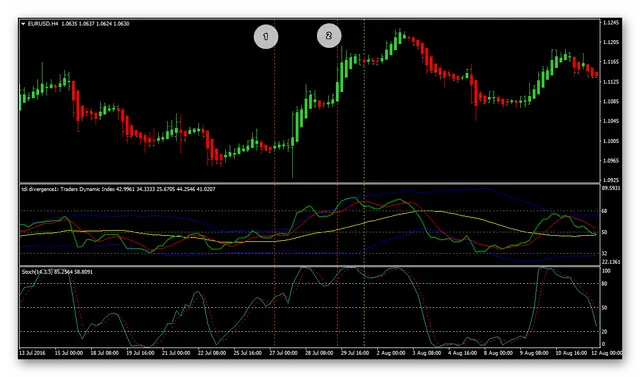This screenshot has width=640, height=377.
Task: Click price level 1.1245 on the axis
Action: point(611,23)
